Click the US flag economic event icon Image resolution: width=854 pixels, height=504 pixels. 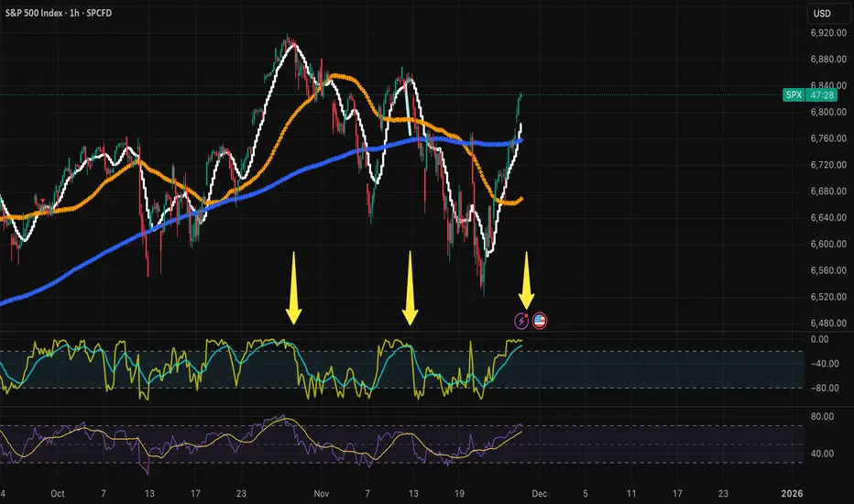click(539, 321)
